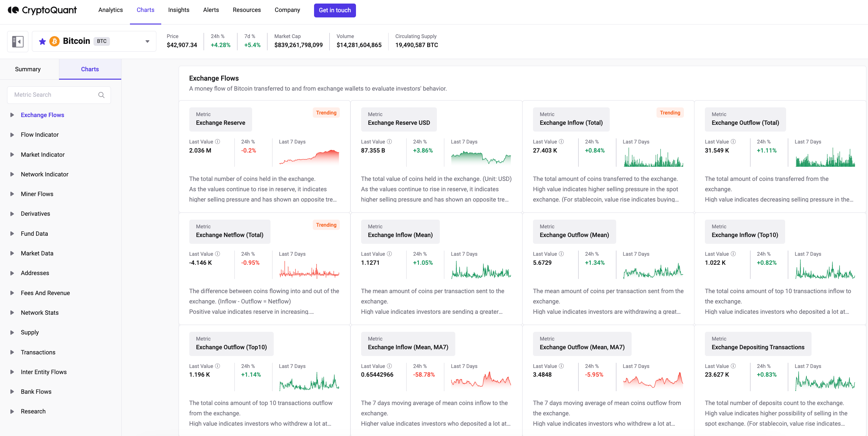Select Research in the sidebar

33,411
